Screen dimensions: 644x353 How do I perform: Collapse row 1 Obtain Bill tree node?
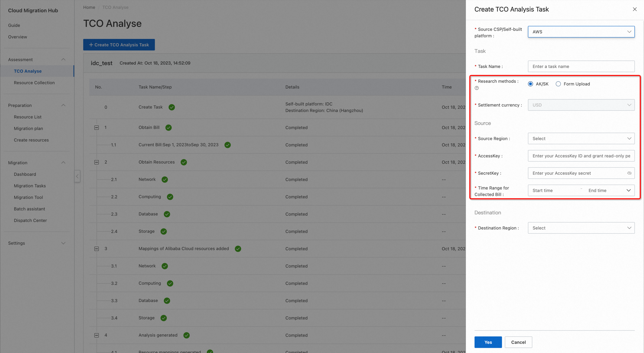96,128
